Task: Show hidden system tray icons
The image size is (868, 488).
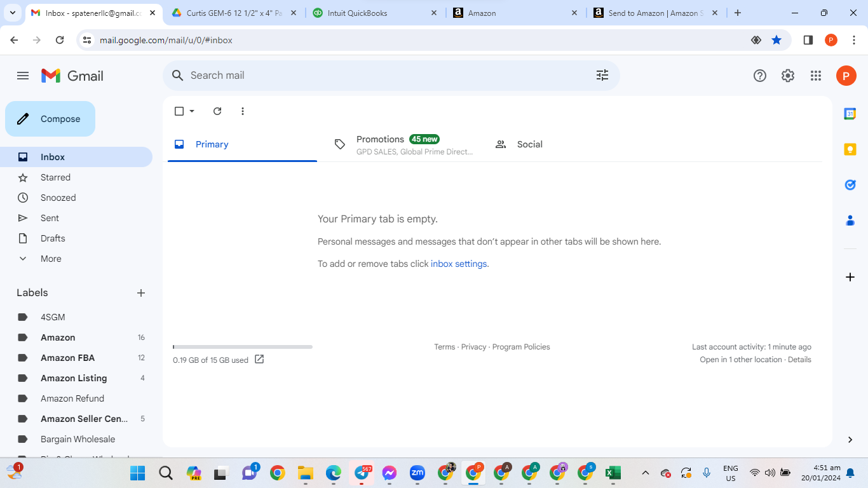Action: coord(646,473)
